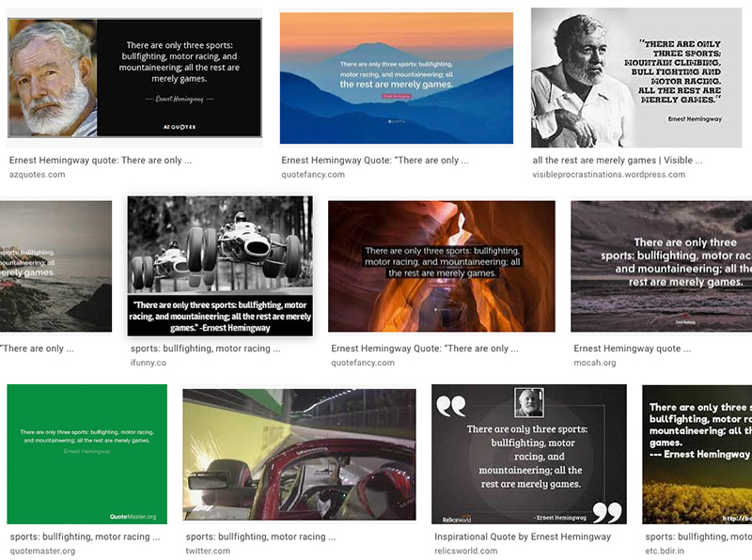Go to the mocah.org source link
The height and width of the screenshot is (560, 752).
pyautogui.click(x=594, y=363)
